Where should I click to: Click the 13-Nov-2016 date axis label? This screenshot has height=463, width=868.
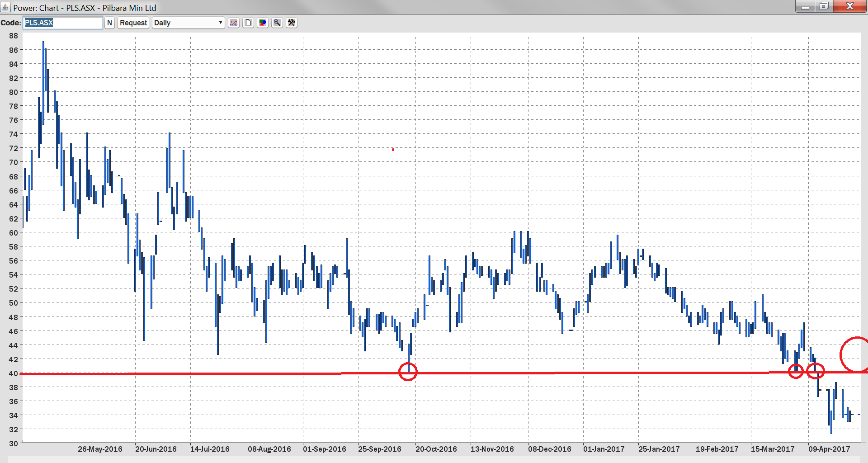(x=492, y=449)
